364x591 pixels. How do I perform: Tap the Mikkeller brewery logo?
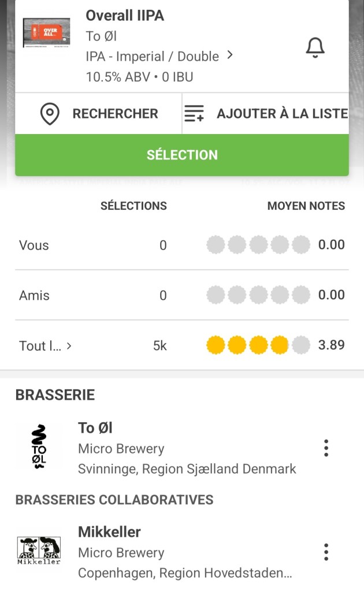pyautogui.click(x=39, y=551)
